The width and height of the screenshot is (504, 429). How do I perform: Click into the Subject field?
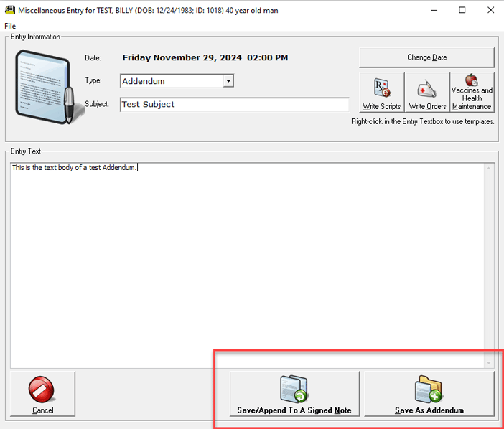click(234, 105)
